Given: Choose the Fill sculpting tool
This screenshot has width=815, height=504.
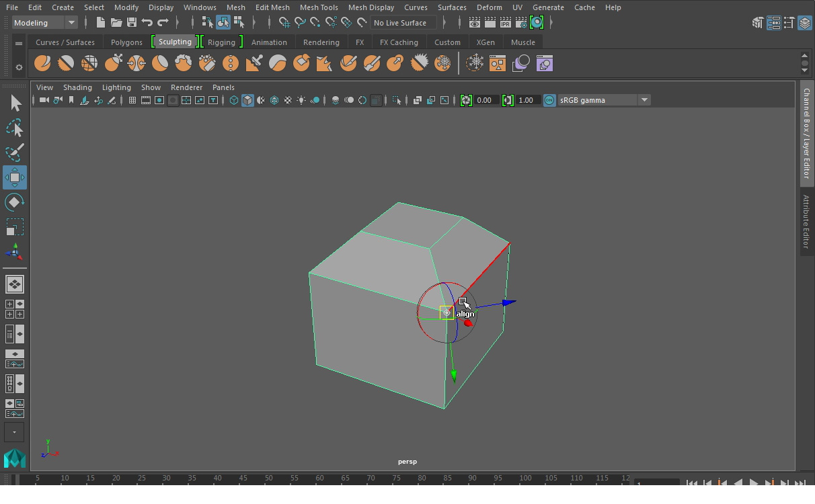Looking at the screenshot, I should click(x=325, y=63).
